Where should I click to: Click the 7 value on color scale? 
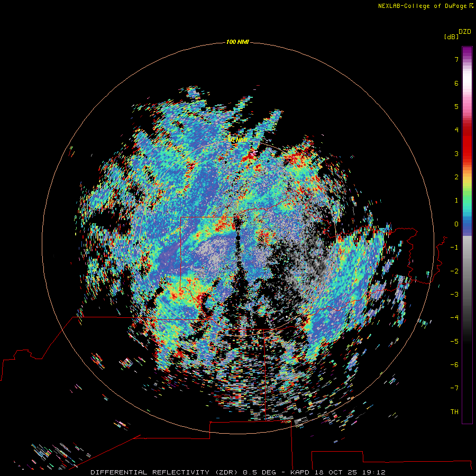[x=456, y=59]
